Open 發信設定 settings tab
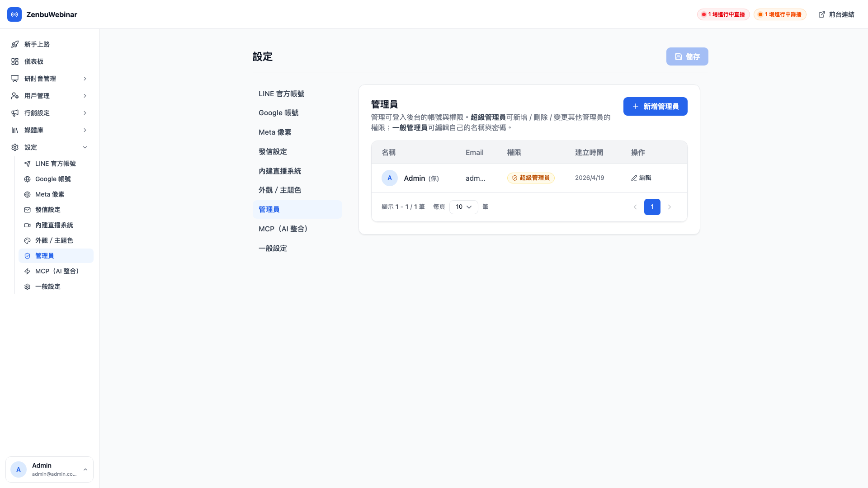Screen dimensions: 868x488 tap(297, 152)
